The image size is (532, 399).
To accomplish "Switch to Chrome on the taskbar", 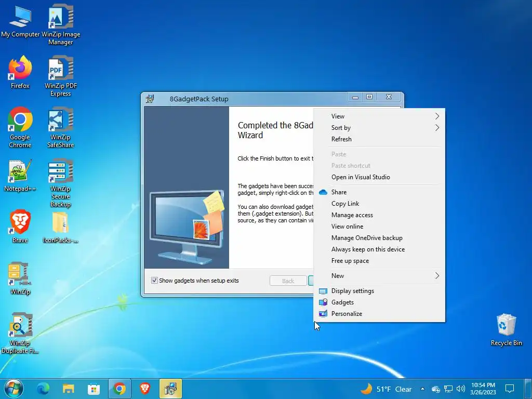I will coord(119,389).
